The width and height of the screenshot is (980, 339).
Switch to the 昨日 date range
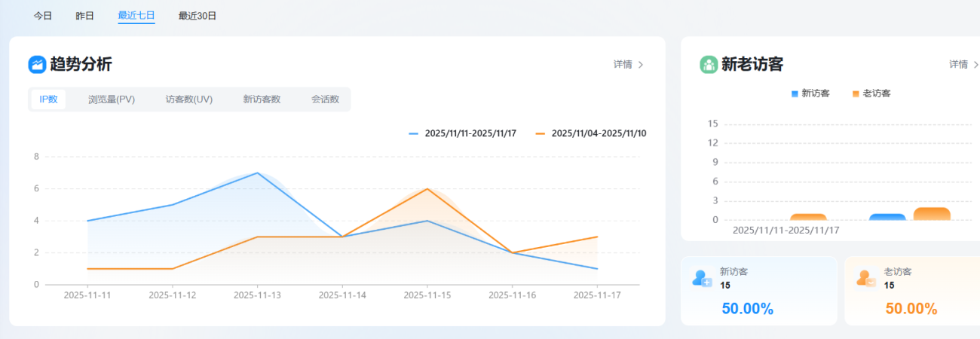point(85,16)
